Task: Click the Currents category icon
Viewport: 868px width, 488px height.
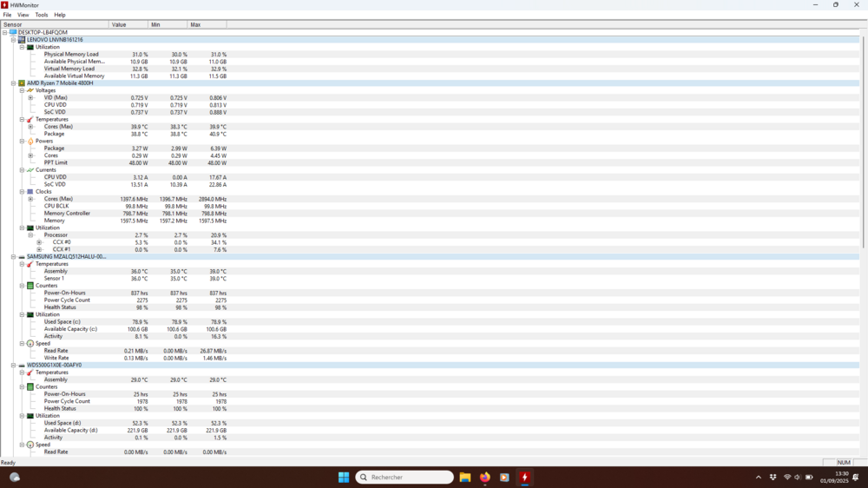Action: (30, 170)
